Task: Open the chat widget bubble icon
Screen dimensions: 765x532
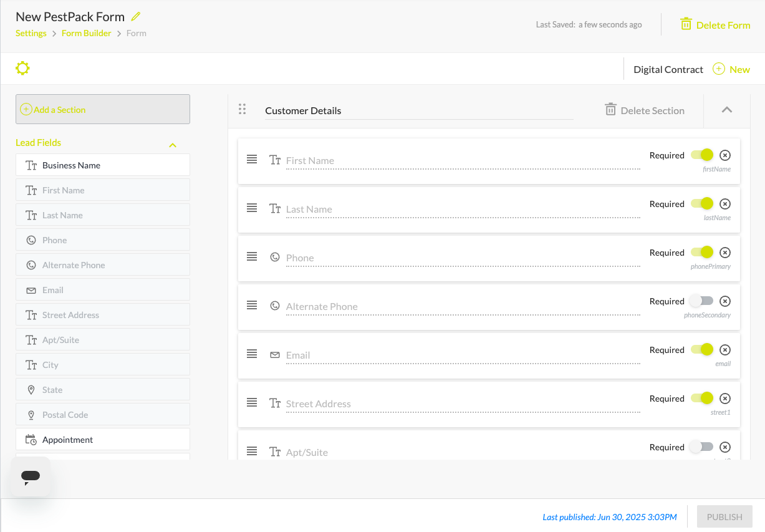Action: click(x=31, y=477)
